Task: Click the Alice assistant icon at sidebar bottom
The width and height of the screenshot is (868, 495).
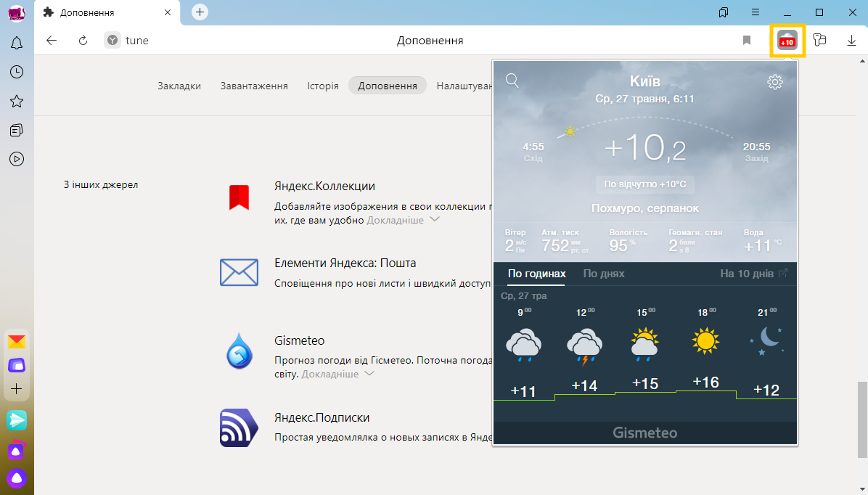Action: coord(17,478)
